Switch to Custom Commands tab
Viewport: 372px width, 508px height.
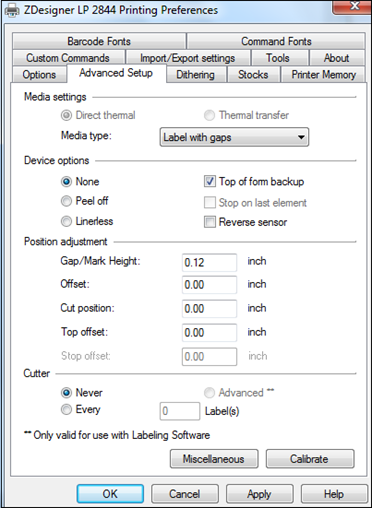click(68, 58)
